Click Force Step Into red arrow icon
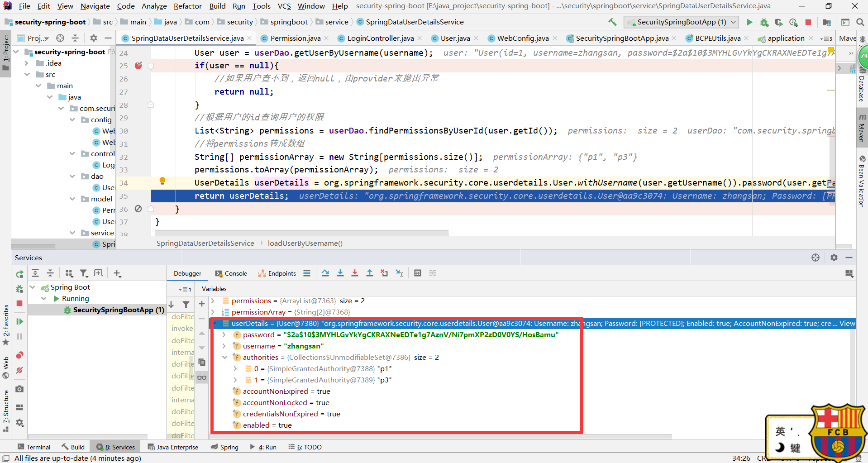 pyautogui.click(x=355, y=273)
